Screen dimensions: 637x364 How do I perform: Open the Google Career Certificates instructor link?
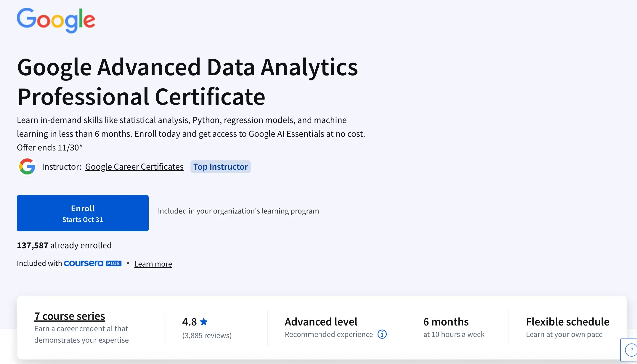pyautogui.click(x=134, y=166)
